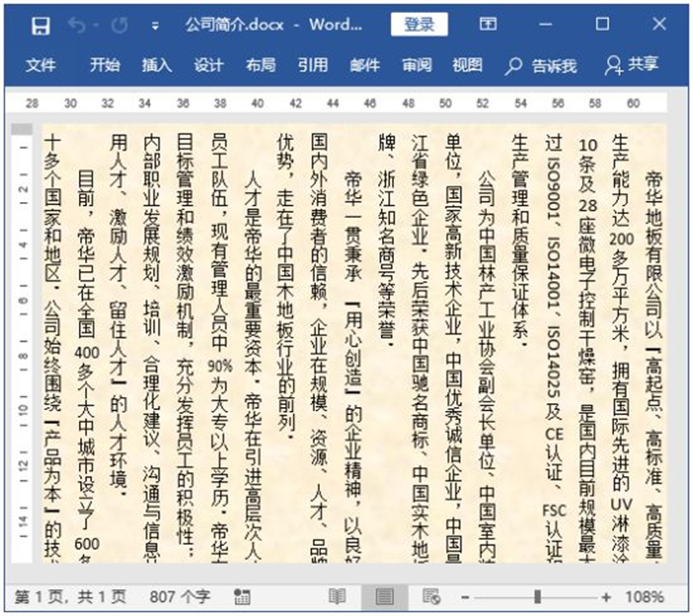Click the zoom in plus button
This screenshot has height=616, width=693.
pos(606,597)
